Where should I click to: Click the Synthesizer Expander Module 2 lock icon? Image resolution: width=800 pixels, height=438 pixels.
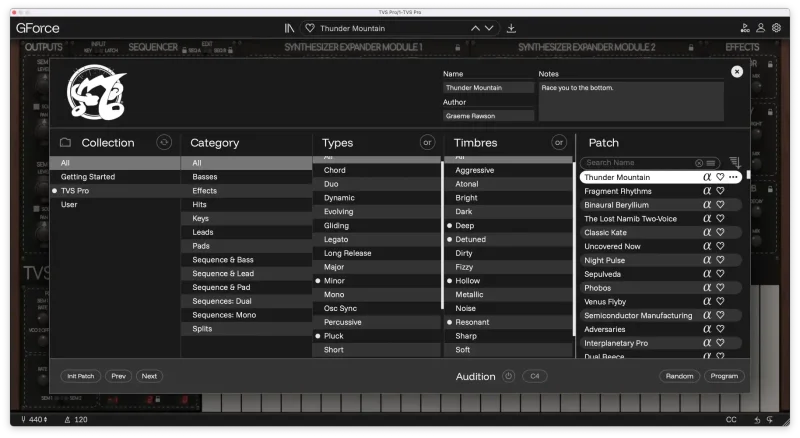pos(691,47)
